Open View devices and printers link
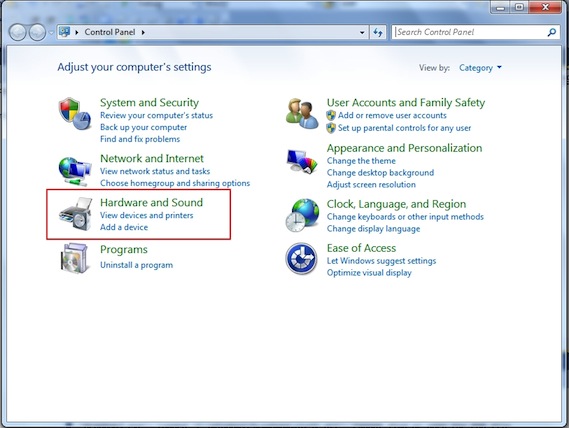The height and width of the screenshot is (428, 569). coord(147,215)
